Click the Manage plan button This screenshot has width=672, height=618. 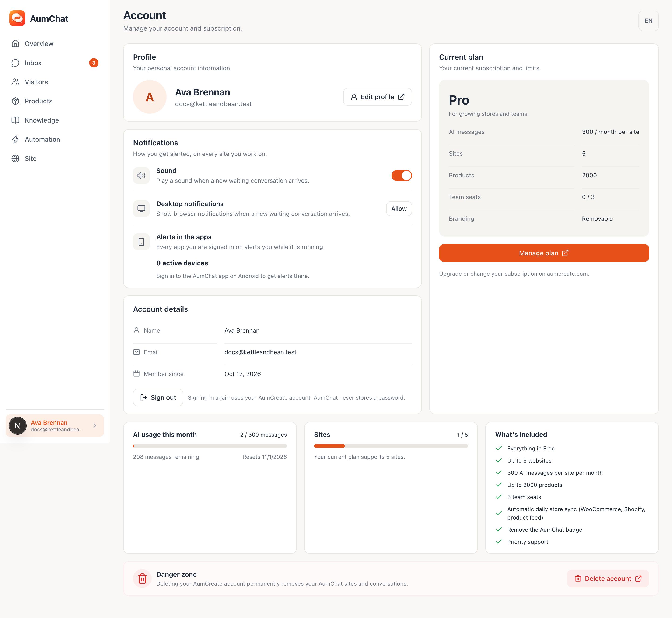click(544, 253)
